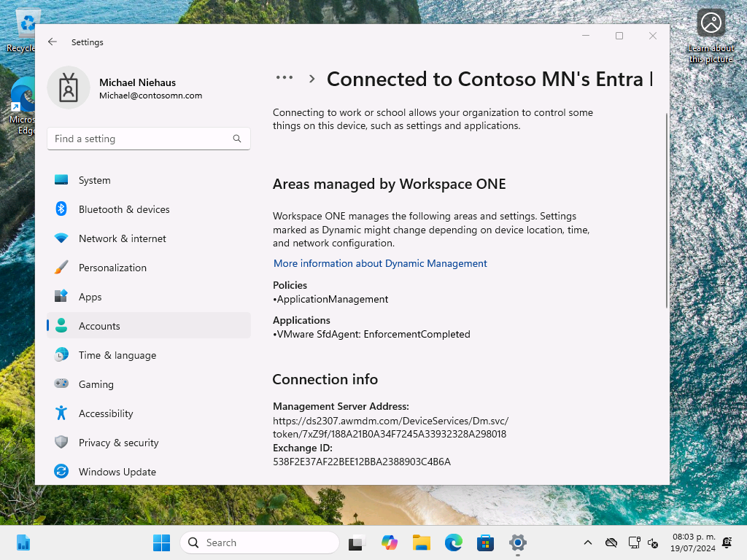Image resolution: width=747 pixels, height=560 pixels.
Task: Open Gaming settings category
Action: [96, 384]
